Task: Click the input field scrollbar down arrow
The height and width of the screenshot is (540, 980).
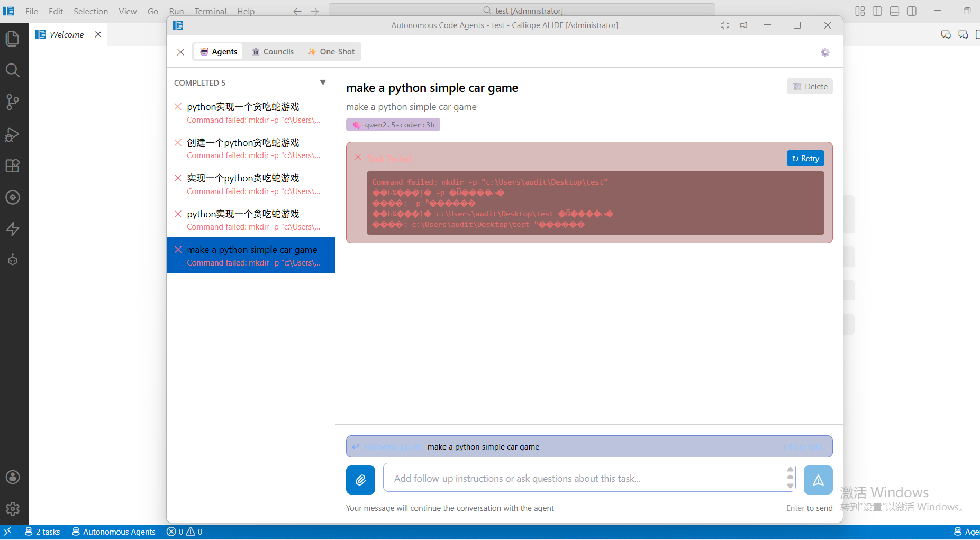Action: tap(790, 486)
